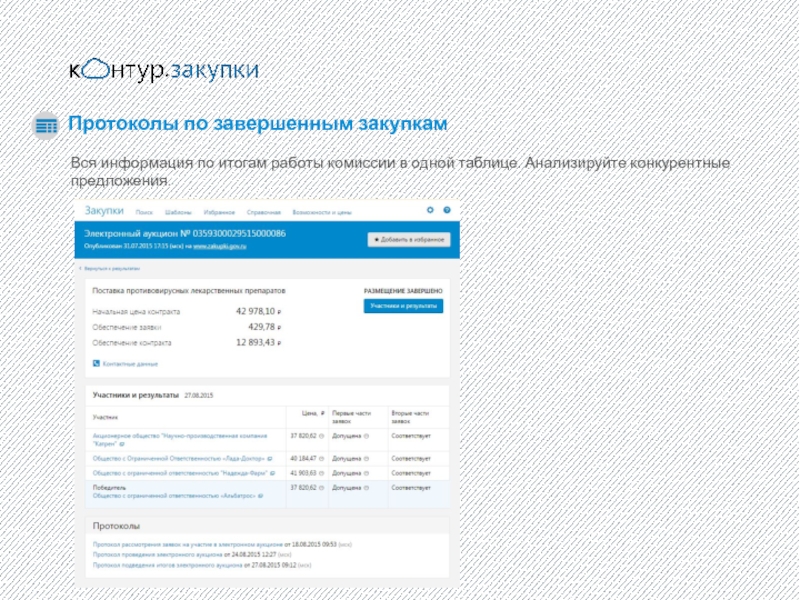Click the icon after «Альбатрос» winner name
Image resolution: width=800 pixels, height=600 pixels.
260,495
